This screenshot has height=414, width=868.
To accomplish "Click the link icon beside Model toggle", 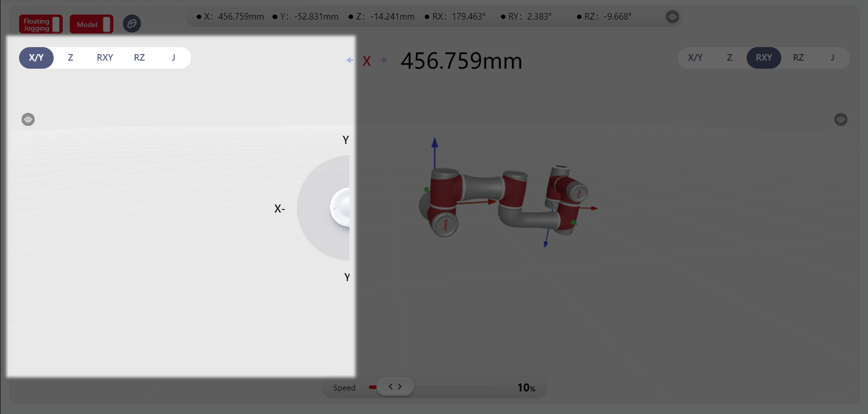I will (132, 24).
